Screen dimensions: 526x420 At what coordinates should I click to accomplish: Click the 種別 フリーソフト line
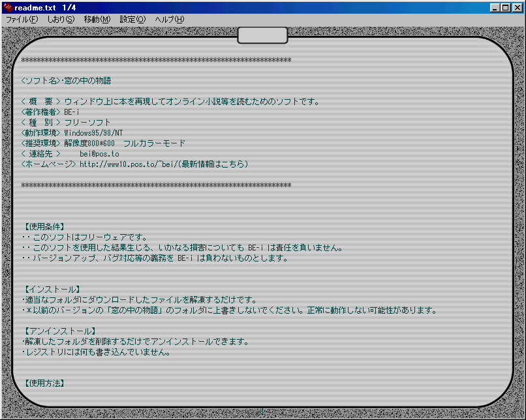66,123
